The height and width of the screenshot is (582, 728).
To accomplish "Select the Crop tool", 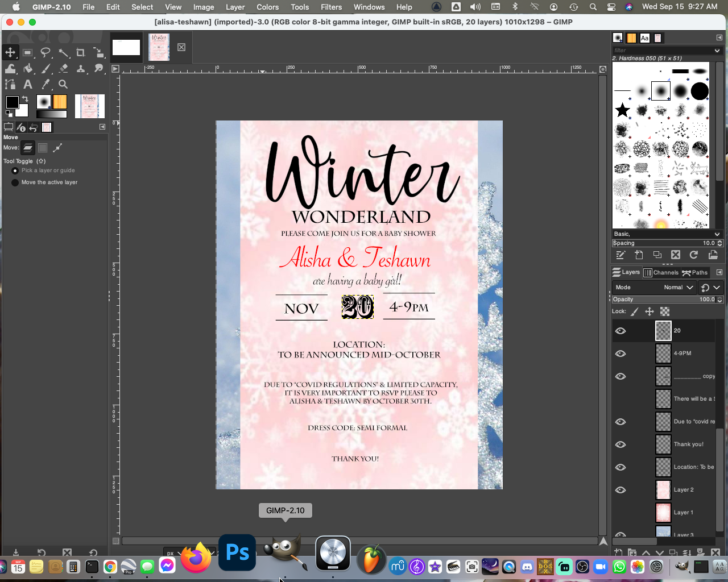I will coord(81,52).
